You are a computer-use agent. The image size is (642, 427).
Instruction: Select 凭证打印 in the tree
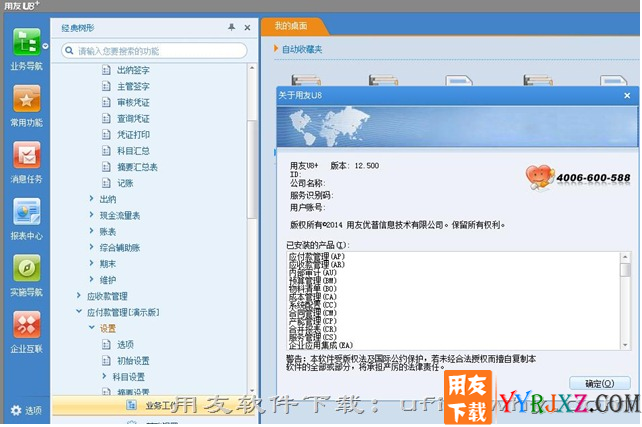pos(133,135)
